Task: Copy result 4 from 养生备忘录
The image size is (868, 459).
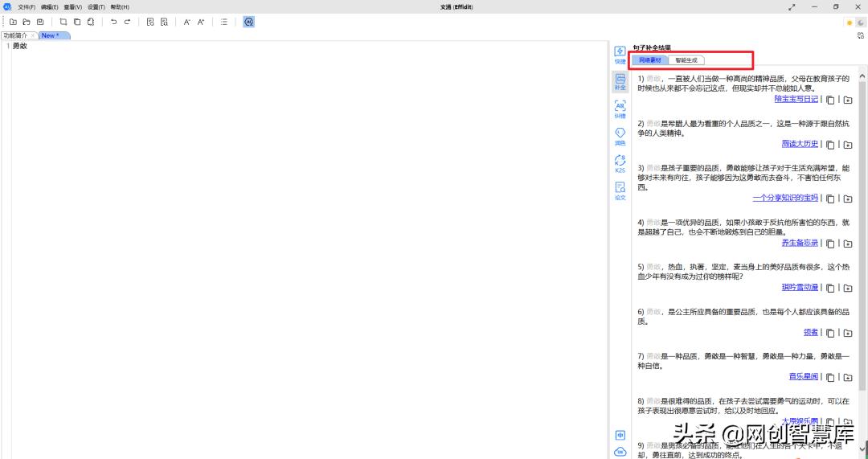Action: point(830,244)
